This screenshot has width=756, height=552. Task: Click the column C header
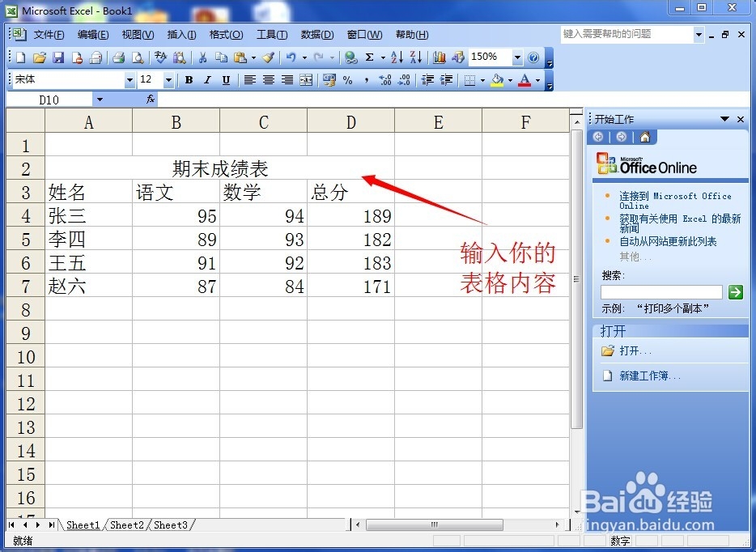click(x=263, y=122)
